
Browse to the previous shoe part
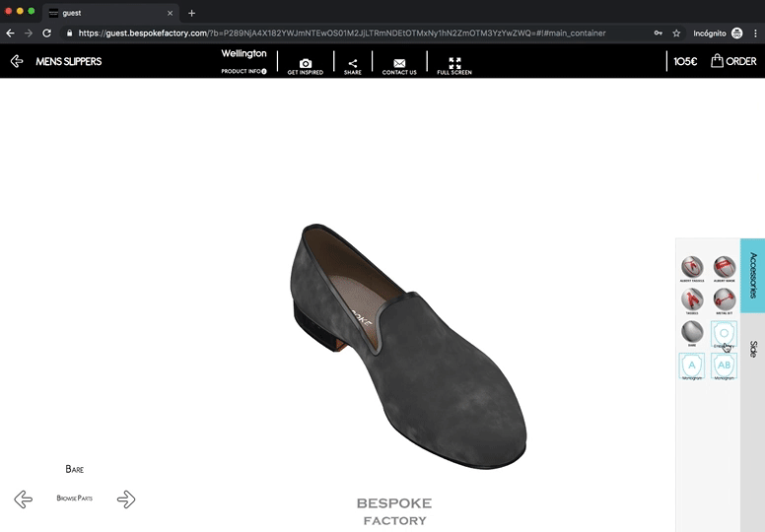click(23, 499)
